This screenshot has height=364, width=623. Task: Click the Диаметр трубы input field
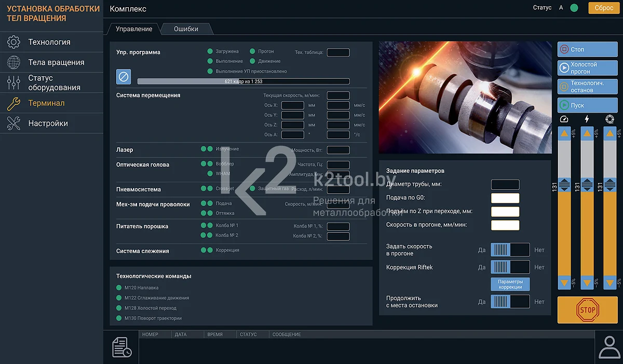pos(505,185)
